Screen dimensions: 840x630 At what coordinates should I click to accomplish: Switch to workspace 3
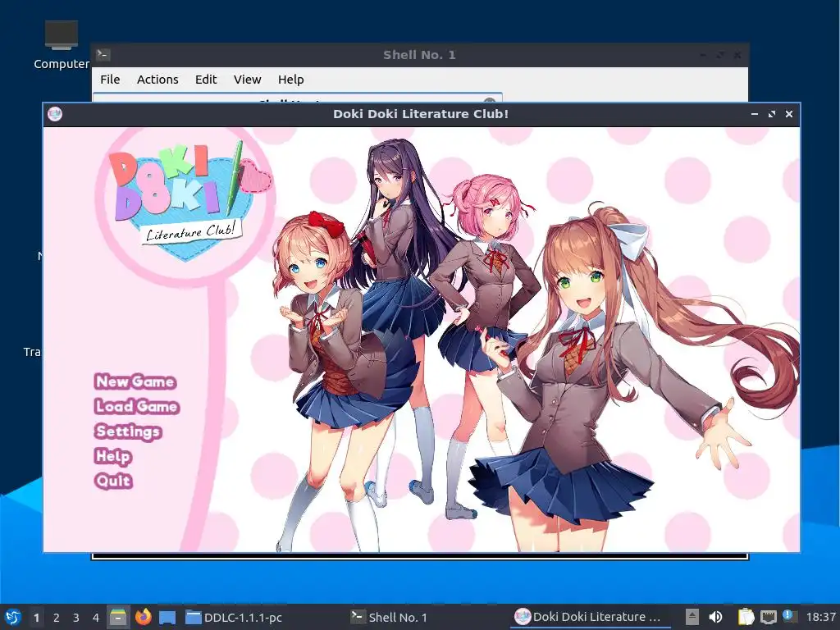point(76,617)
